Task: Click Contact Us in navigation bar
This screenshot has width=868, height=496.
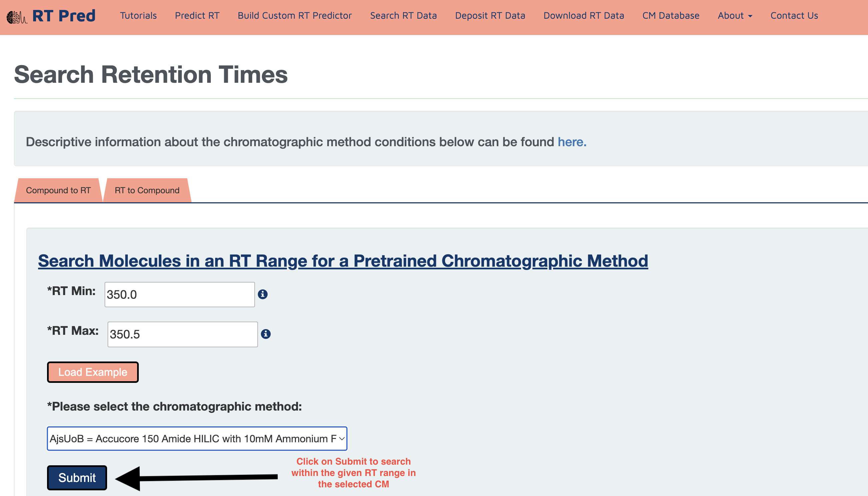Action: tap(794, 16)
